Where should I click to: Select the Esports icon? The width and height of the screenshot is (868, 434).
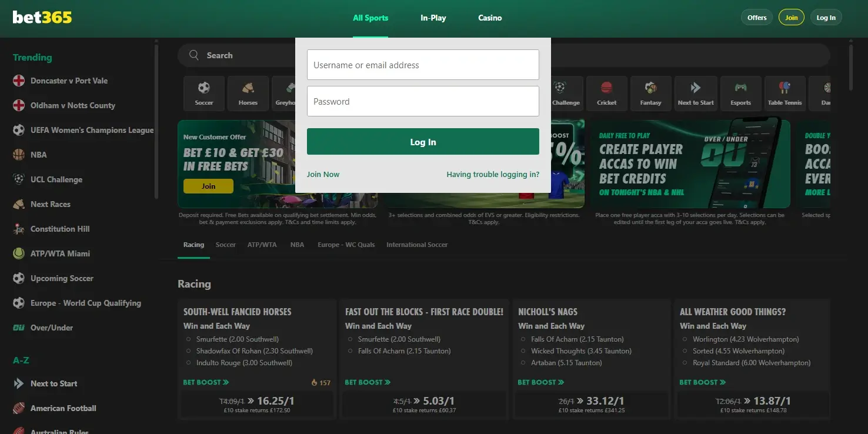coord(740,93)
